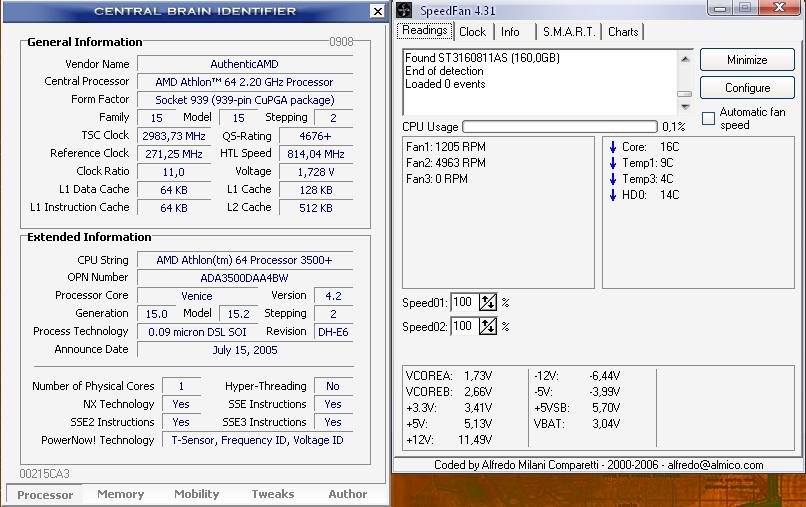Screen dimensions: 806x507
Task: Open the Charts tab
Action: coord(623,32)
